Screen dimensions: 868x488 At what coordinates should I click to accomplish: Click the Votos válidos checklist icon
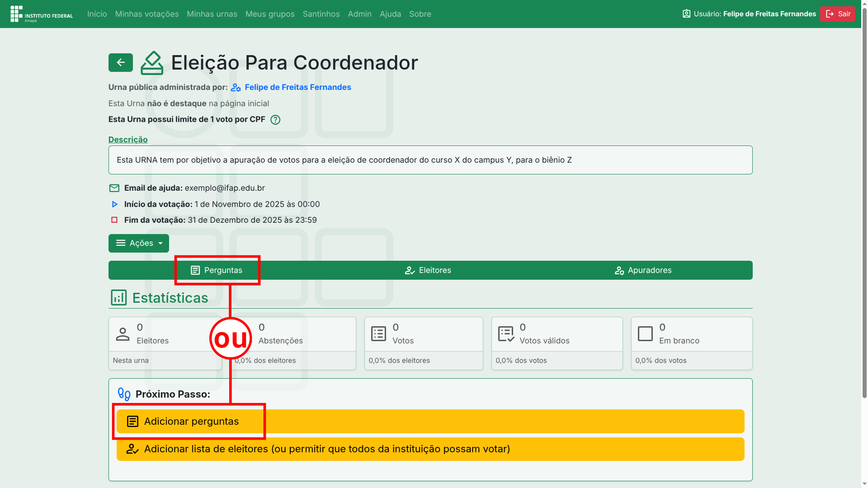[x=506, y=334]
